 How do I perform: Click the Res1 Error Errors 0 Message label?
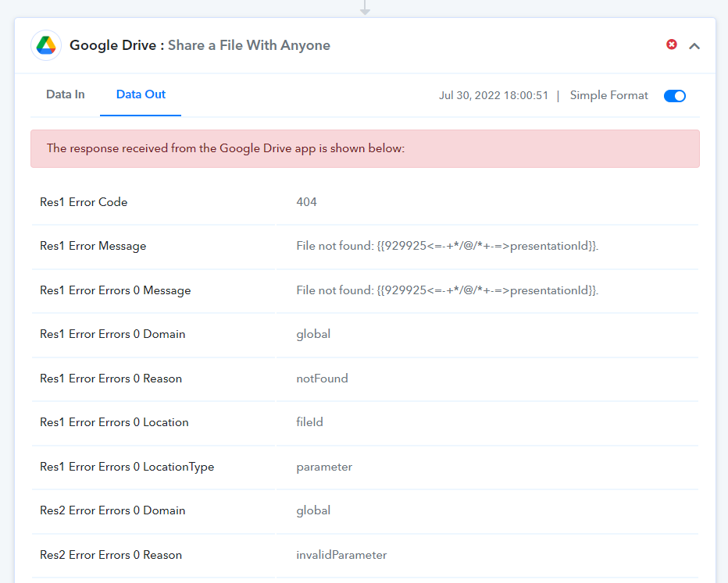click(115, 290)
